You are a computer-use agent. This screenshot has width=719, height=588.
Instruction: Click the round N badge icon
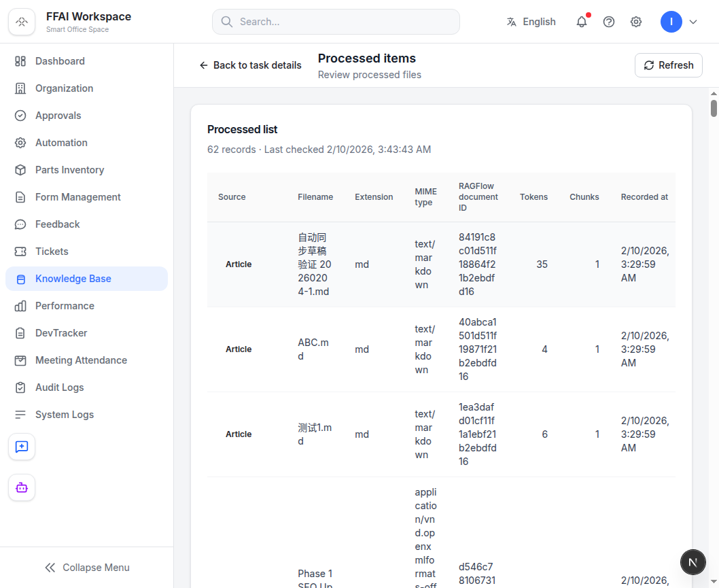(693, 562)
